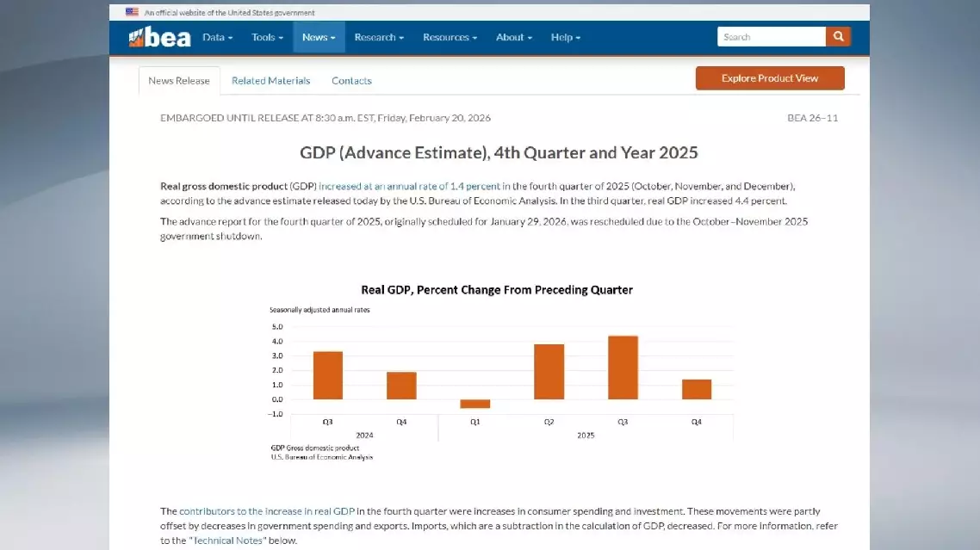The height and width of the screenshot is (550, 980).
Task: Open the 'increased at an annual rate' link
Action: point(409,186)
